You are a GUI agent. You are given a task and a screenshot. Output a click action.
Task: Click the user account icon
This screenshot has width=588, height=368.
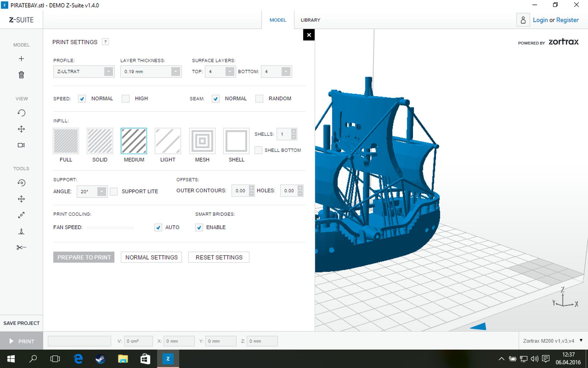[523, 20]
